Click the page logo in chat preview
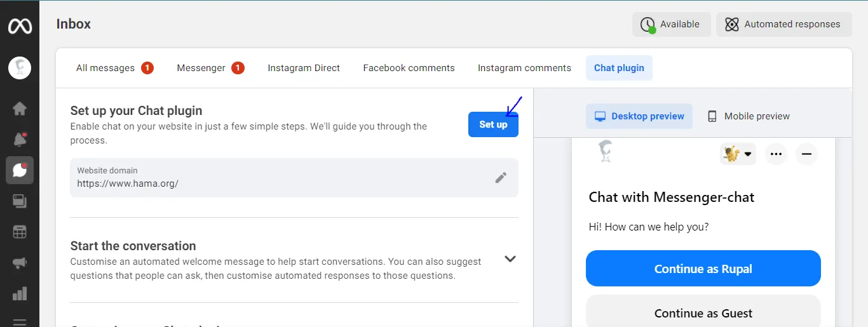The image size is (868, 327). pyautogui.click(x=606, y=152)
